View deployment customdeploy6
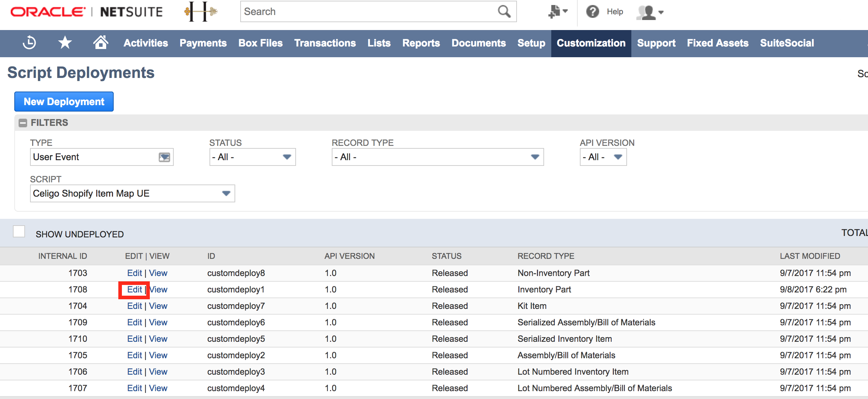The height and width of the screenshot is (399, 868). pos(158,322)
